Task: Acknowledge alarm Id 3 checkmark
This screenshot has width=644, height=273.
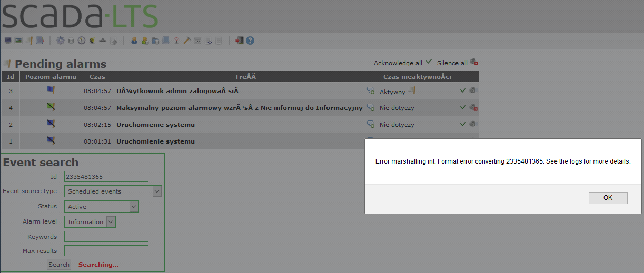Action: pos(463,90)
